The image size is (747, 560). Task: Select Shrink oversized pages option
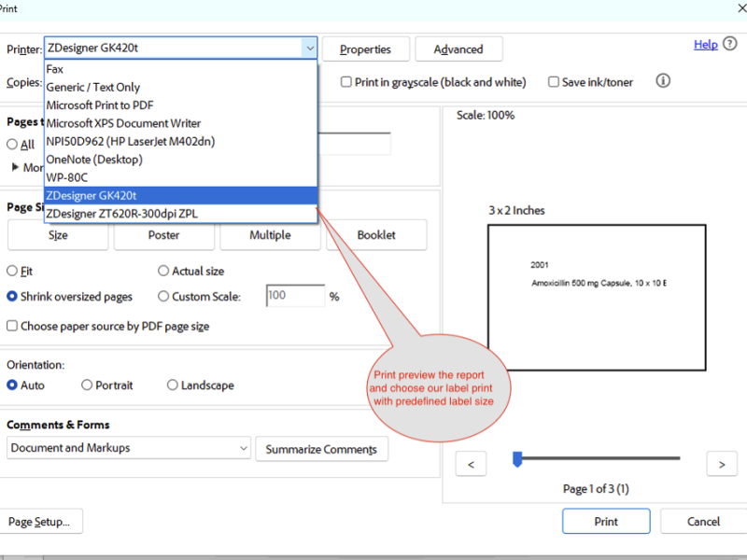point(12,296)
